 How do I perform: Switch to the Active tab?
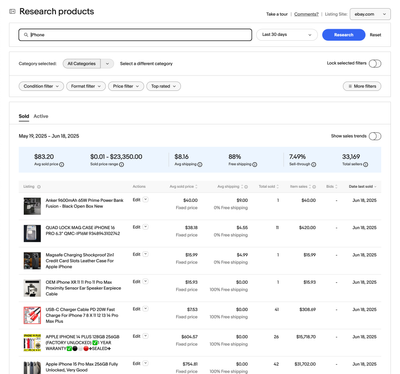click(41, 116)
